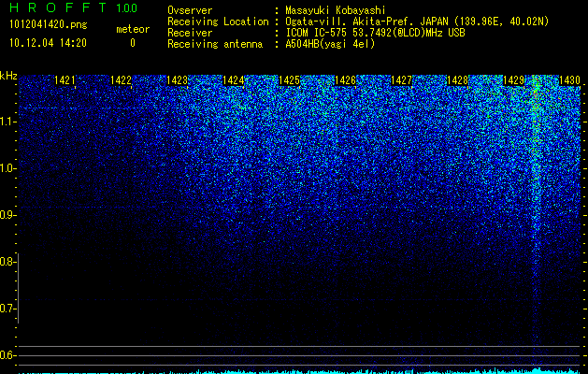Click the 0.7 frequency axis label
Screen dimensions: 588x374
pos(7,309)
